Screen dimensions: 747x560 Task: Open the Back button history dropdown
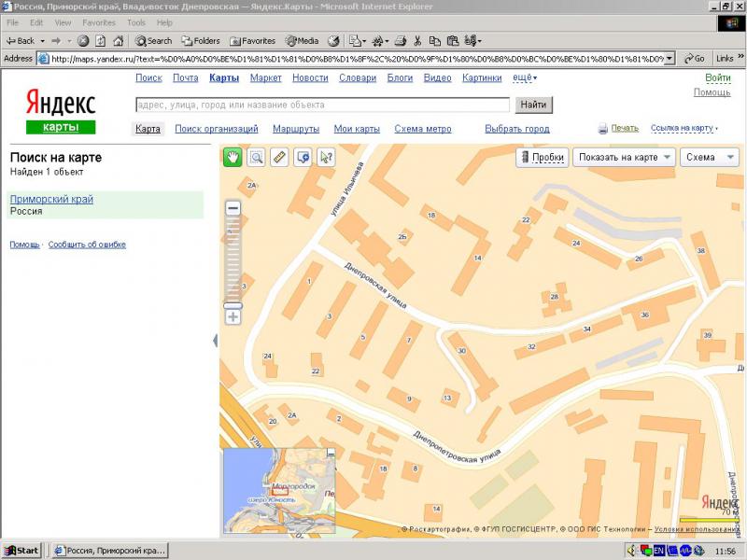pyautogui.click(x=42, y=41)
